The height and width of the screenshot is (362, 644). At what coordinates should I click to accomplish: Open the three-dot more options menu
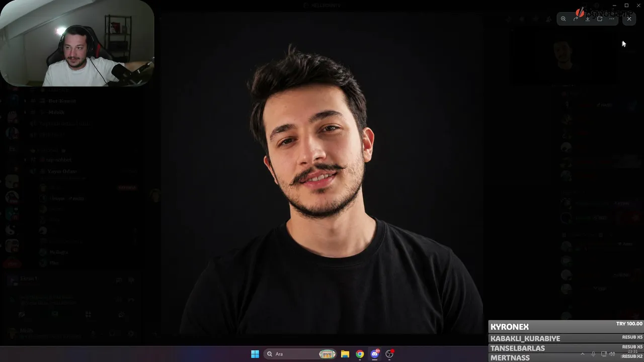click(x=612, y=19)
